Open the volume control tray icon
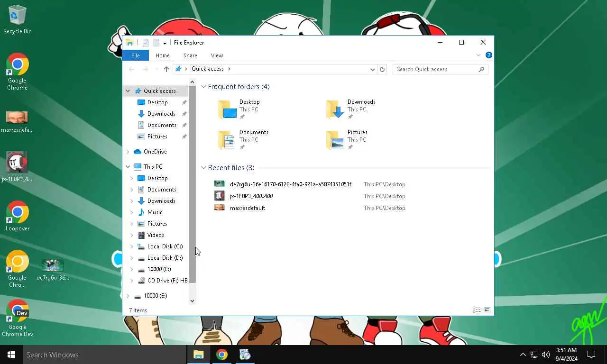Viewport: 607px width, 364px height. [x=546, y=355]
